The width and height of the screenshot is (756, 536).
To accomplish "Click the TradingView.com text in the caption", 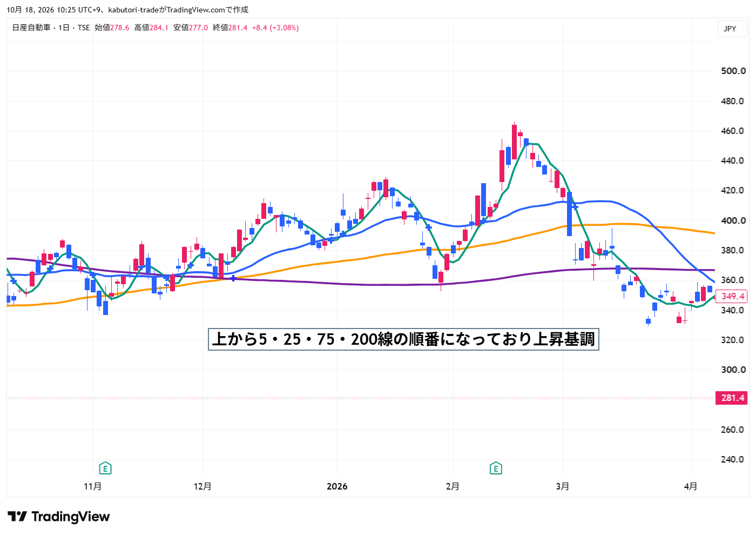I will pos(195,10).
